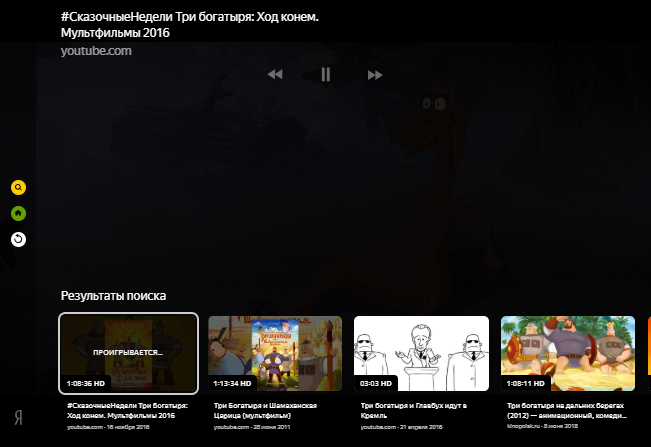The width and height of the screenshot is (651, 447).
Task: Select the currently playing 'Проигрывается' thumbnail
Action: (128, 354)
